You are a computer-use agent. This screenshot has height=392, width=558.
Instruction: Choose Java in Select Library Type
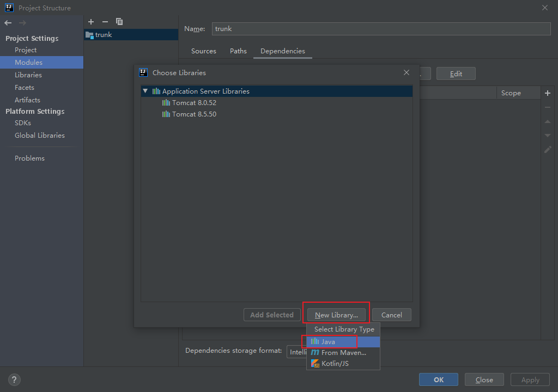(x=343, y=342)
